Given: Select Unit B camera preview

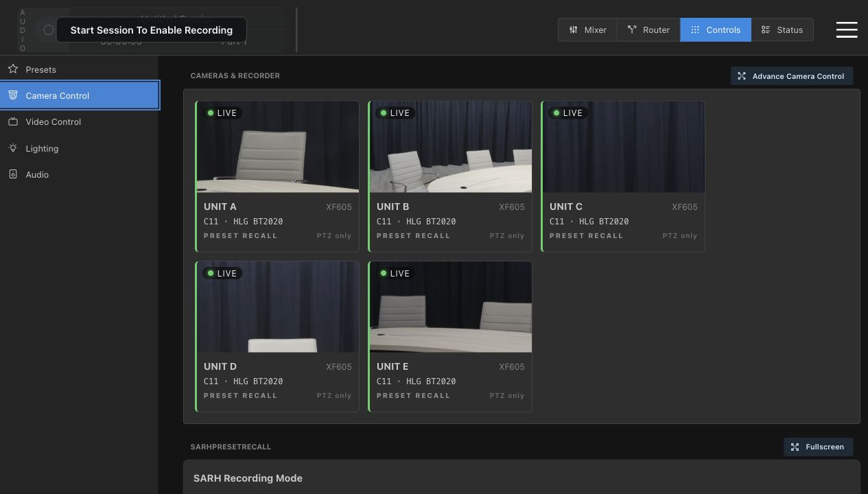Looking at the screenshot, I should click(451, 147).
